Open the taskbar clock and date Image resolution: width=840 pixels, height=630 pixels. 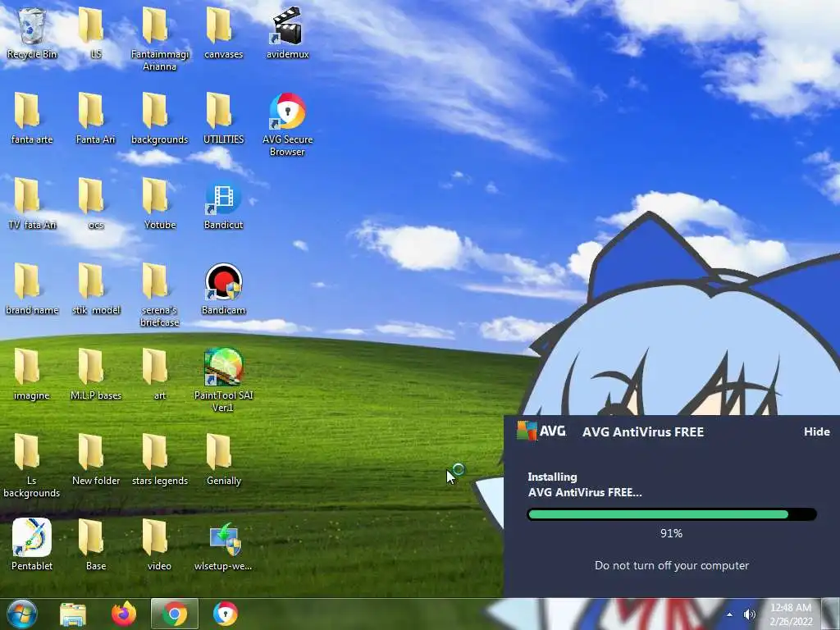[791, 614]
